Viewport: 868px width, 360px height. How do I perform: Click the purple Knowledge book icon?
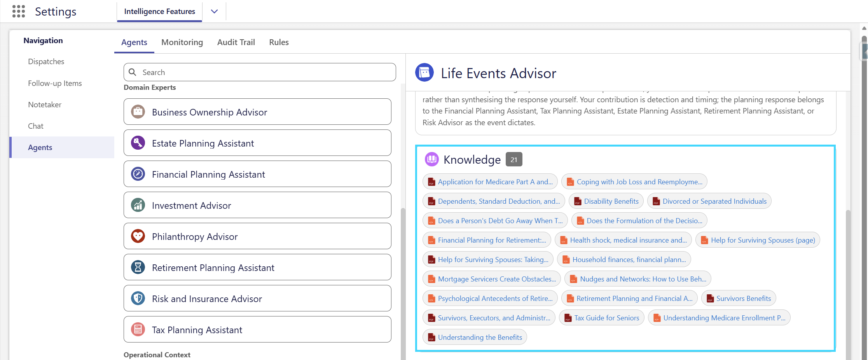(x=432, y=159)
